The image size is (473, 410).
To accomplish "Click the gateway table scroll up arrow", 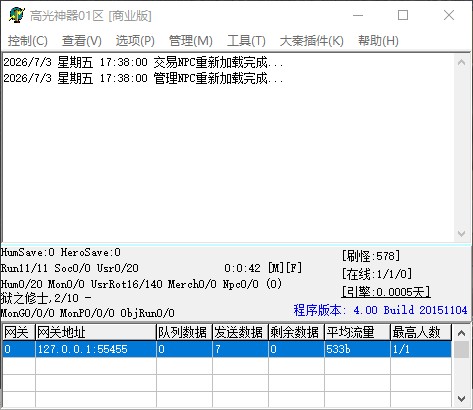I will tap(462, 333).
